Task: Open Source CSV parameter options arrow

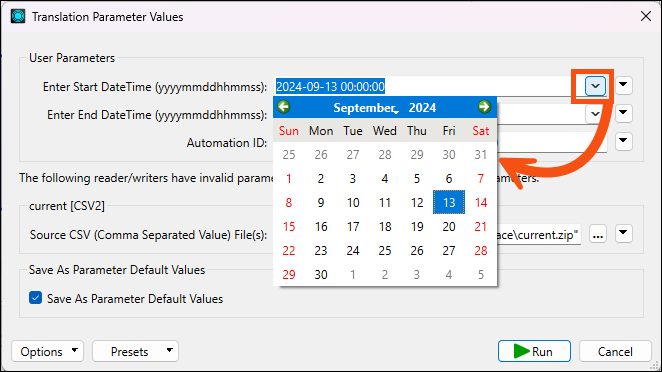Action: point(623,233)
